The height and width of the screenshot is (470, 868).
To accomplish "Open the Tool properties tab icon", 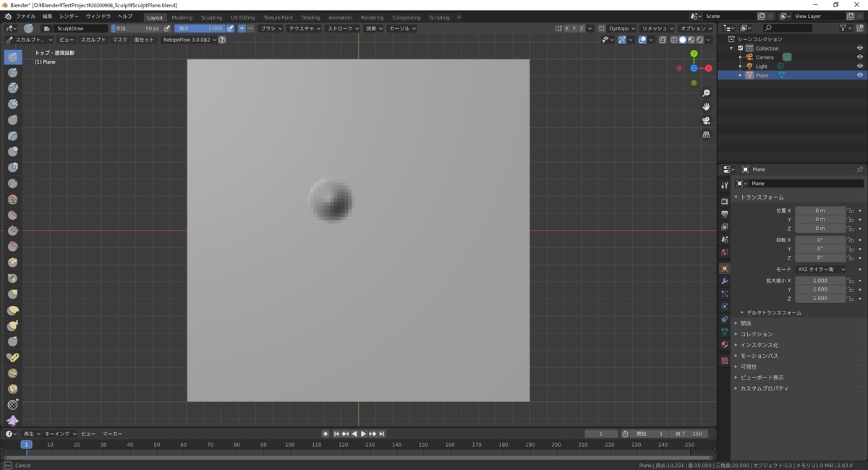I will click(725, 186).
